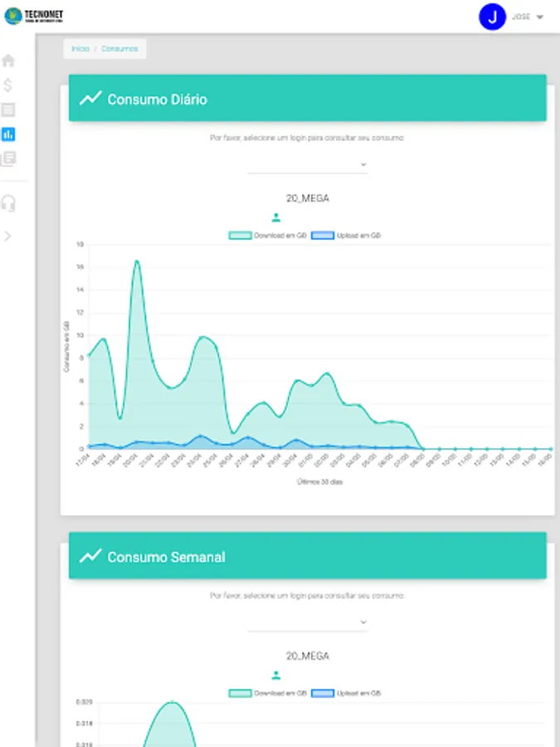Expand the sidebar with chevron arrow
560x747 pixels.
[7, 236]
